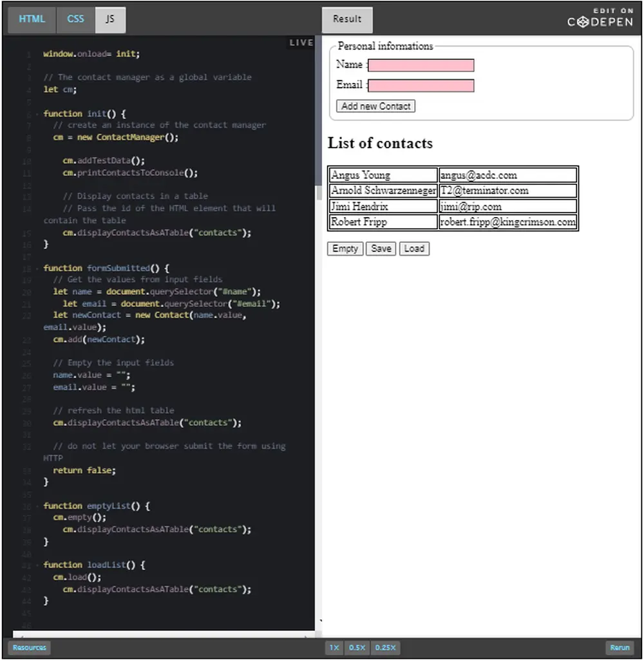This screenshot has width=644, height=660.
Task: Click the Save button
Action: [381, 249]
